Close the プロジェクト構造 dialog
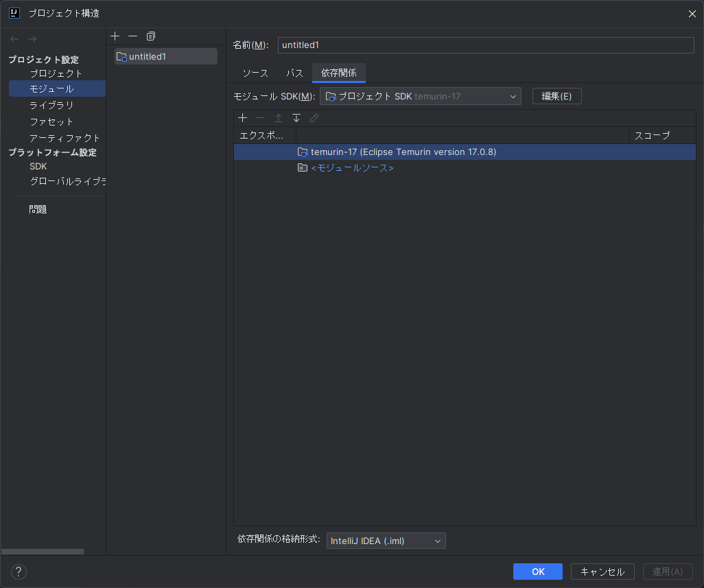The width and height of the screenshot is (704, 588). [x=692, y=14]
